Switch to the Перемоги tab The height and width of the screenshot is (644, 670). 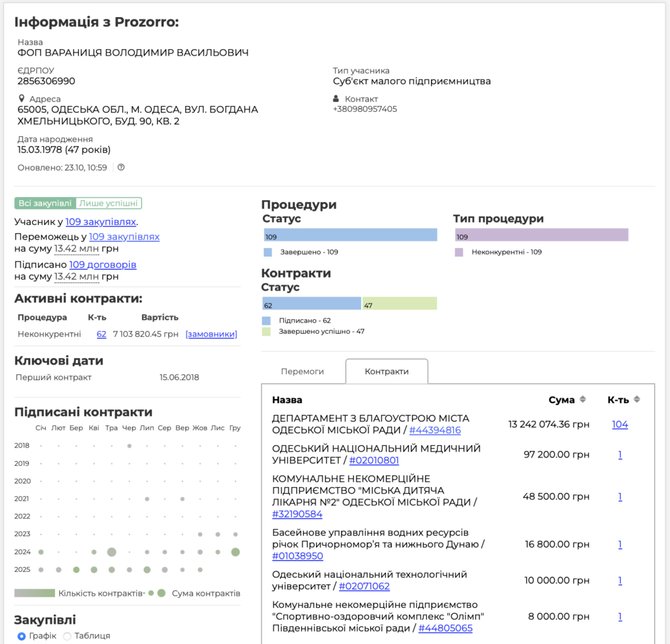tap(302, 371)
